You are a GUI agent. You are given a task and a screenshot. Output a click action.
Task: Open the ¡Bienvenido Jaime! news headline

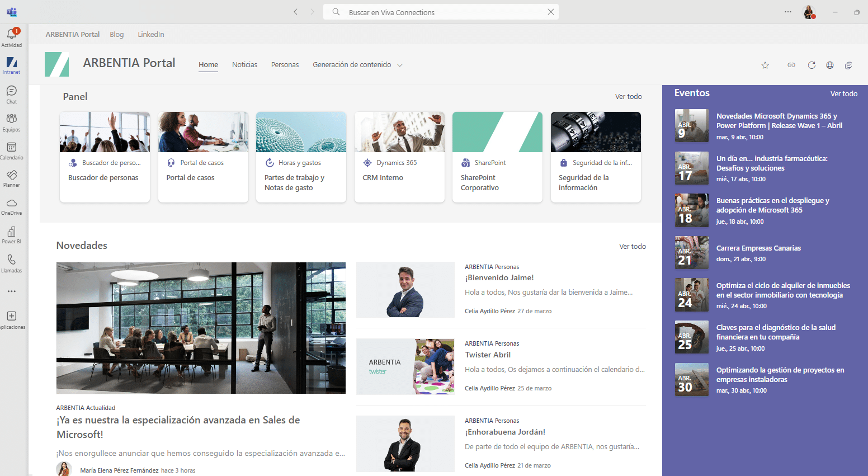click(499, 278)
